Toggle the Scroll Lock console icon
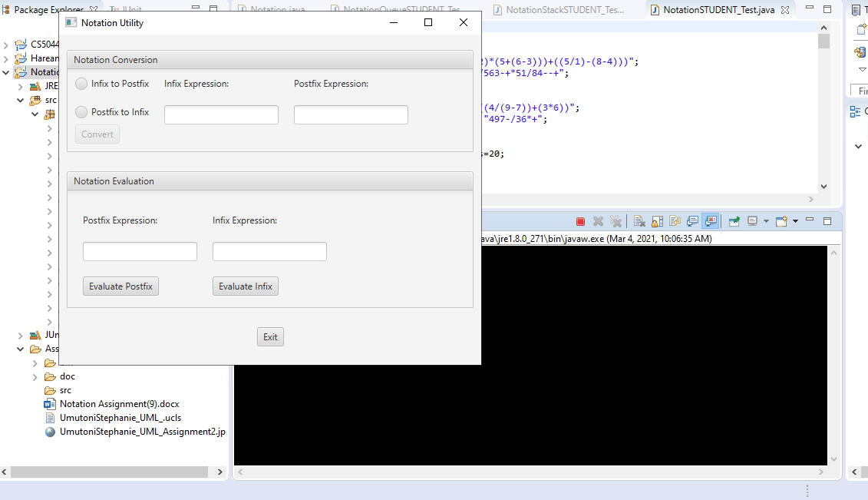This screenshot has width=868, height=500. (657, 221)
